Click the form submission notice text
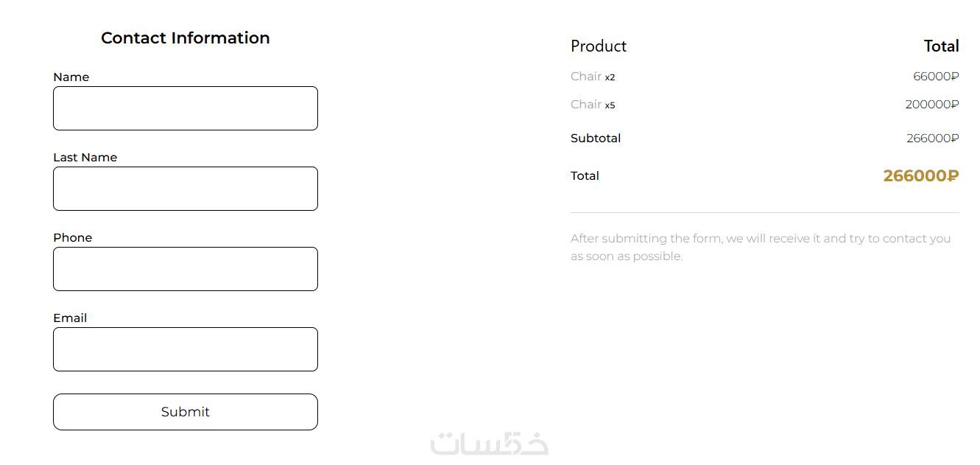 tap(761, 248)
